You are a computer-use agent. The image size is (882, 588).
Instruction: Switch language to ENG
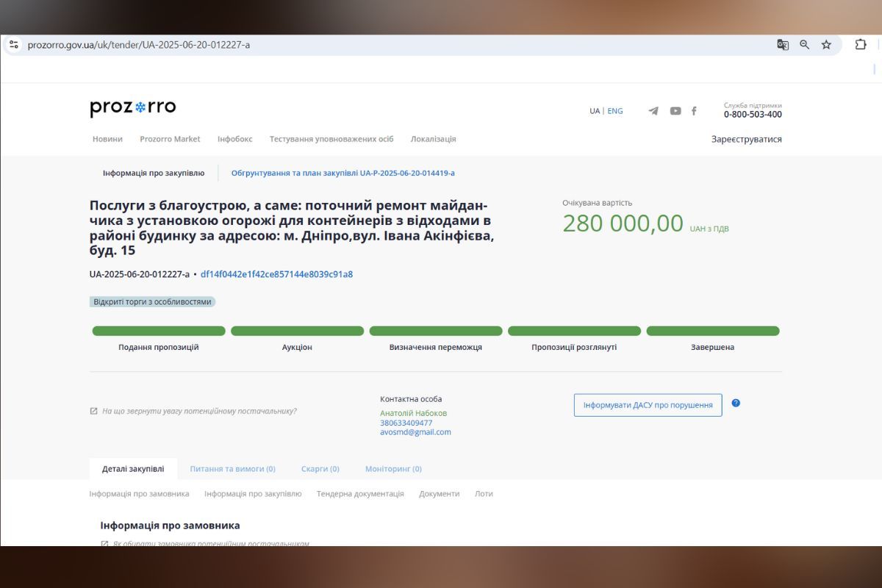[614, 111]
